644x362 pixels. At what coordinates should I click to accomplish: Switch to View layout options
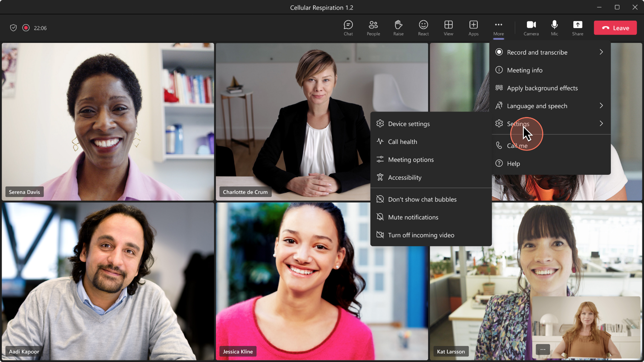(449, 28)
